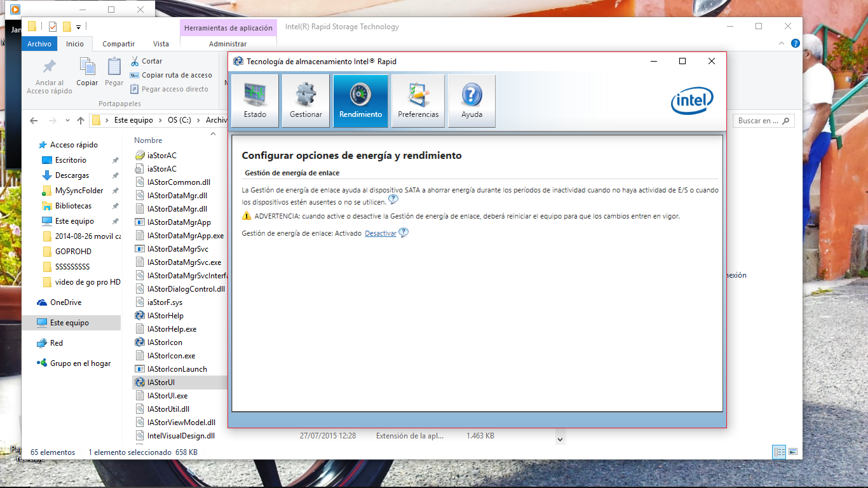Image resolution: width=868 pixels, height=488 pixels.
Task: Select OneDrive in the navigation pane
Action: coord(65,302)
